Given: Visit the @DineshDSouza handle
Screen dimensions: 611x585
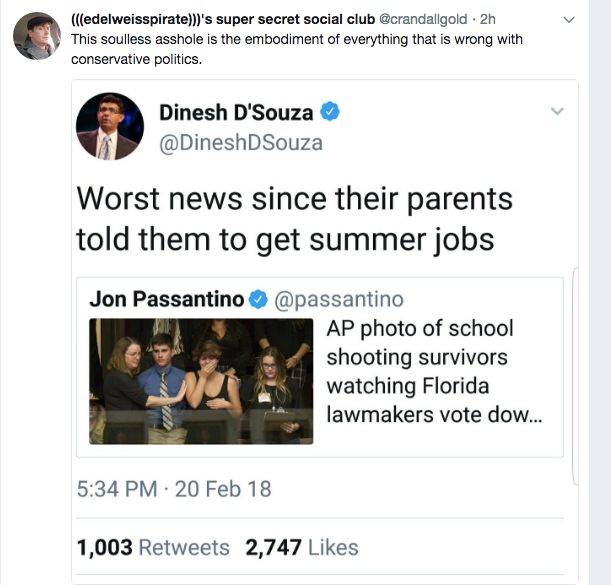Looking at the screenshot, I should pos(241,143).
